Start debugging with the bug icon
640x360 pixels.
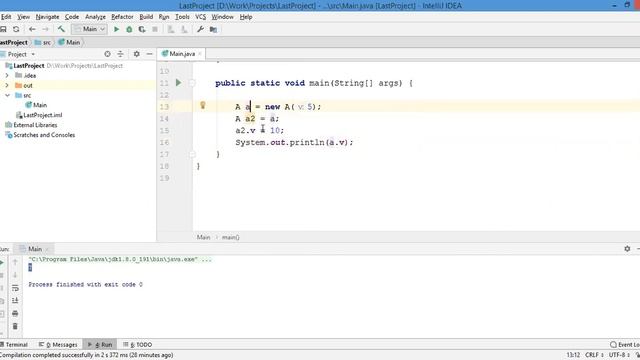[129, 29]
